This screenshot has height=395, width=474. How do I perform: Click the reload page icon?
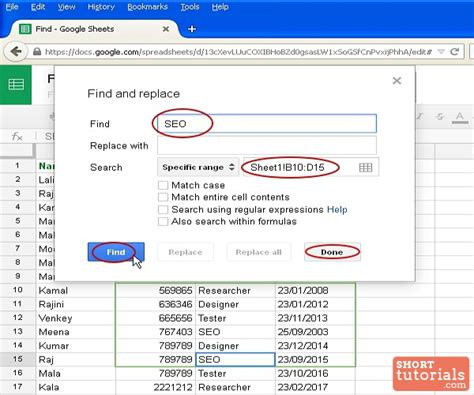pos(454,52)
